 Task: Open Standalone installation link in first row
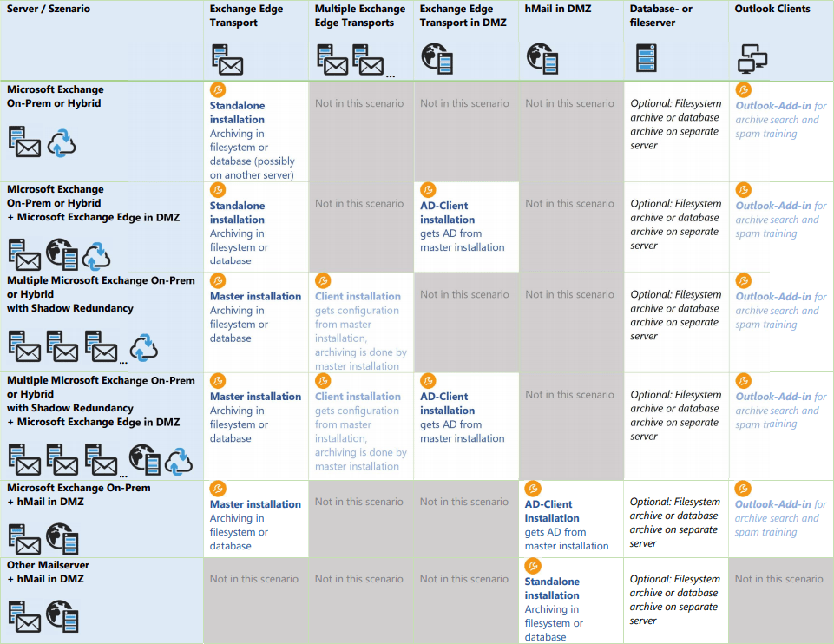click(x=237, y=113)
